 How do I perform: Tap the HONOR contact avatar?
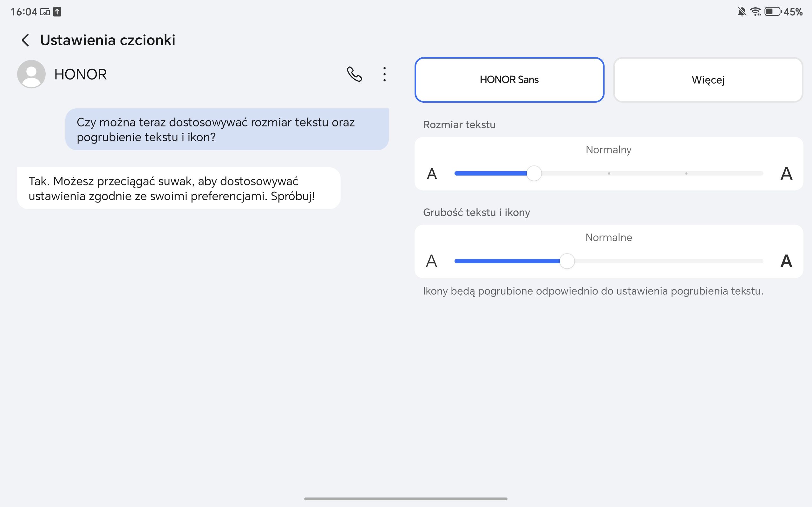coord(31,74)
